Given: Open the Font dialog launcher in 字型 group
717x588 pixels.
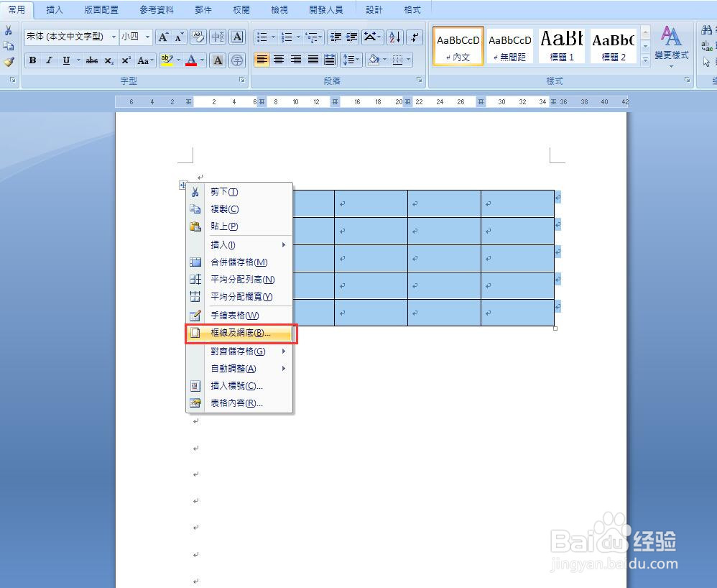Looking at the screenshot, I should click(241, 80).
